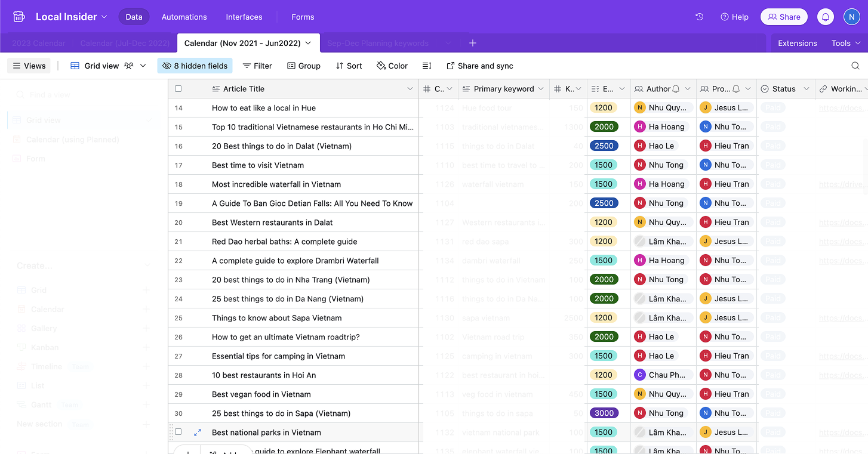The height and width of the screenshot is (454, 868).
Task: Tick the checkbox for Best national parks row
Action: [x=178, y=432]
